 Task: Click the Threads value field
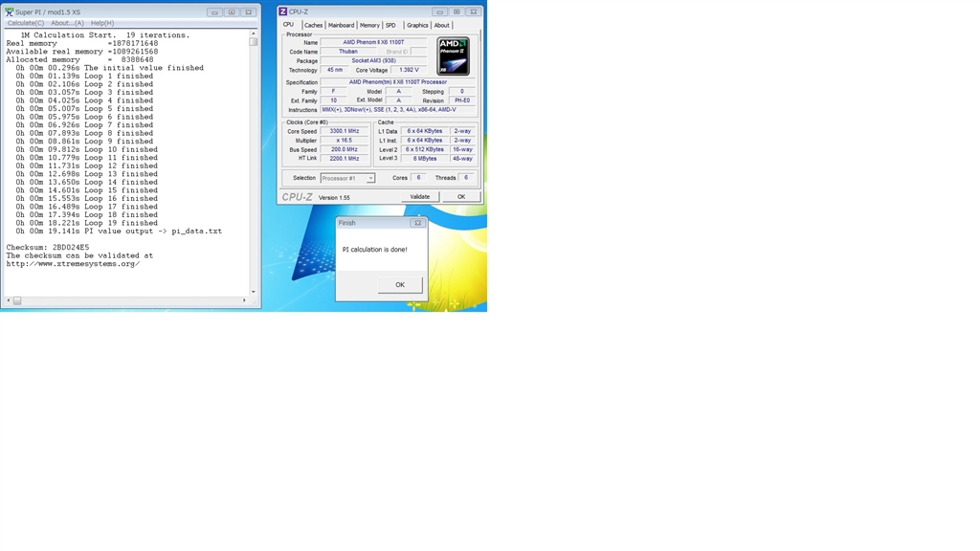point(466,177)
